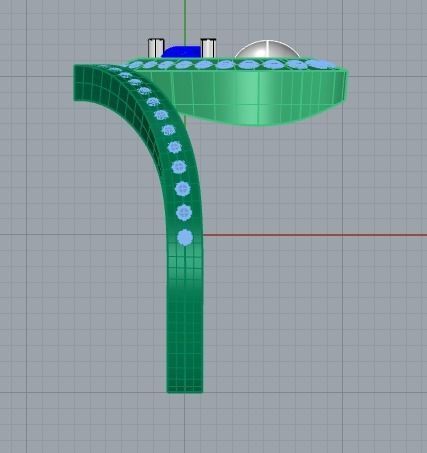Select the lowest blue gem on shank
The image size is (427, 453).
click(185, 238)
